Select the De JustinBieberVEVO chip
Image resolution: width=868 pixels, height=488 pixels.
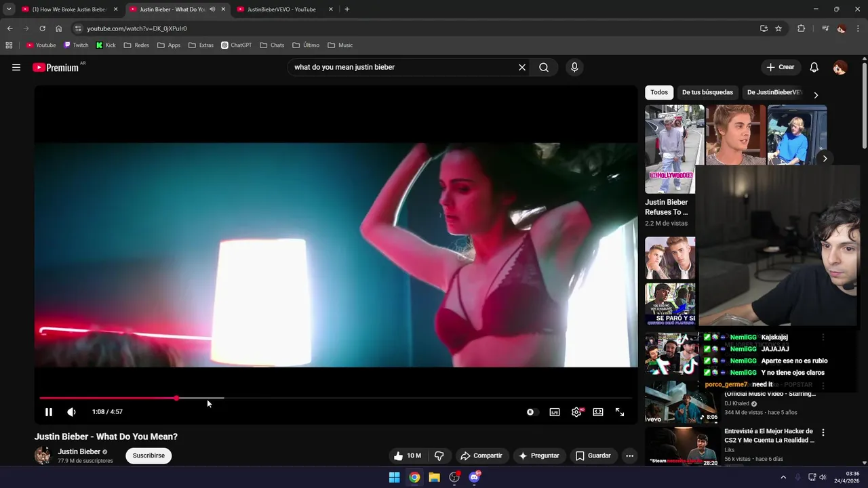pyautogui.click(x=774, y=92)
